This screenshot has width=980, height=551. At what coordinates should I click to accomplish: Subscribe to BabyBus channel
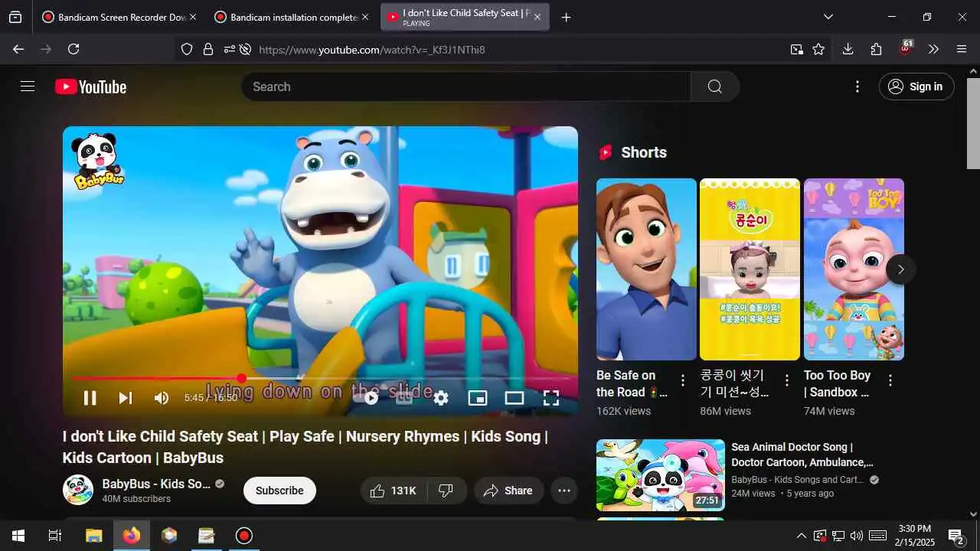coord(279,491)
